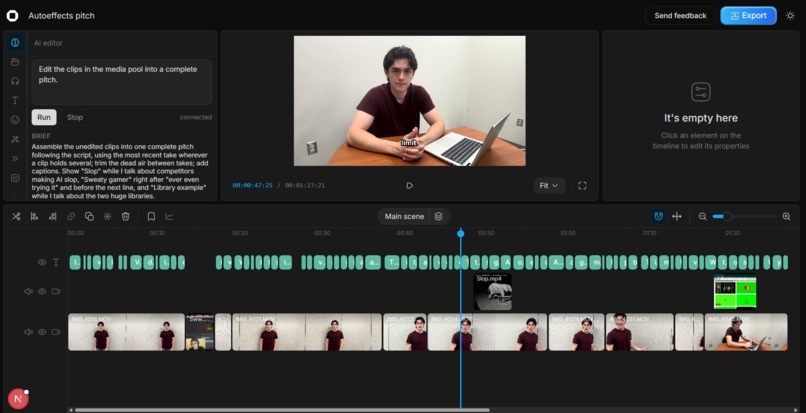Click the fit timeline horizontal-arrows icon
Image resolution: width=806 pixels, height=413 pixels.
pyautogui.click(x=677, y=217)
